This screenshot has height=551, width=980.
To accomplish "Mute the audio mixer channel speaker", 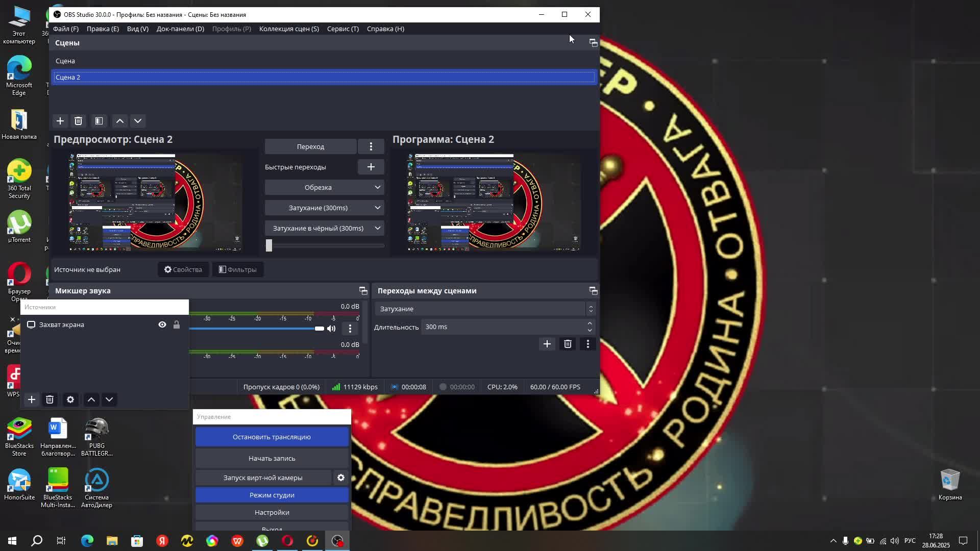I will click(x=331, y=329).
